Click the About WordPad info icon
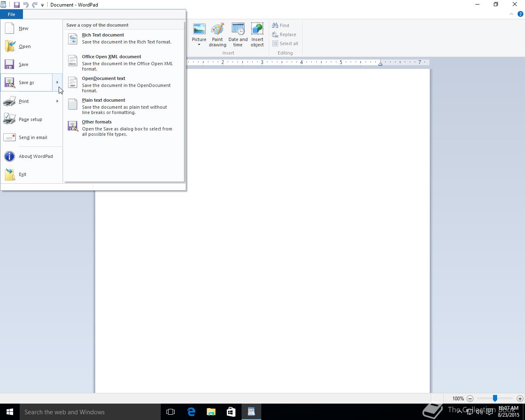Viewport: 525px width, 420px height. click(9, 156)
